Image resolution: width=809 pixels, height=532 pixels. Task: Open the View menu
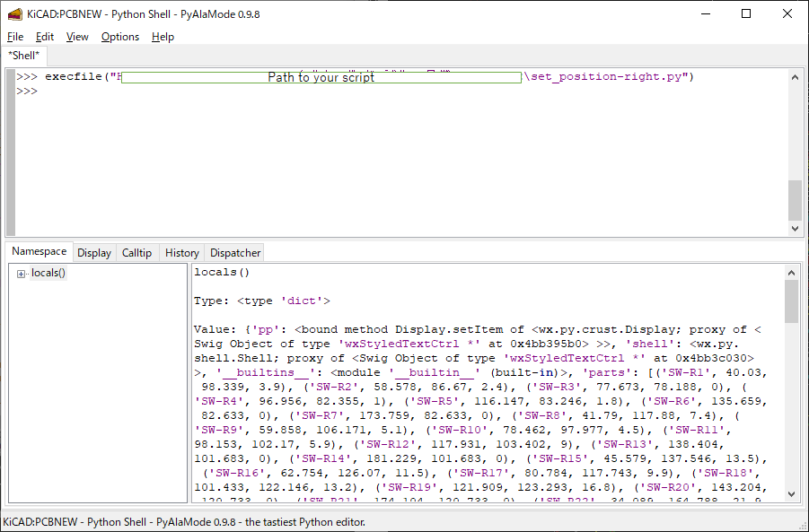[77, 37]
